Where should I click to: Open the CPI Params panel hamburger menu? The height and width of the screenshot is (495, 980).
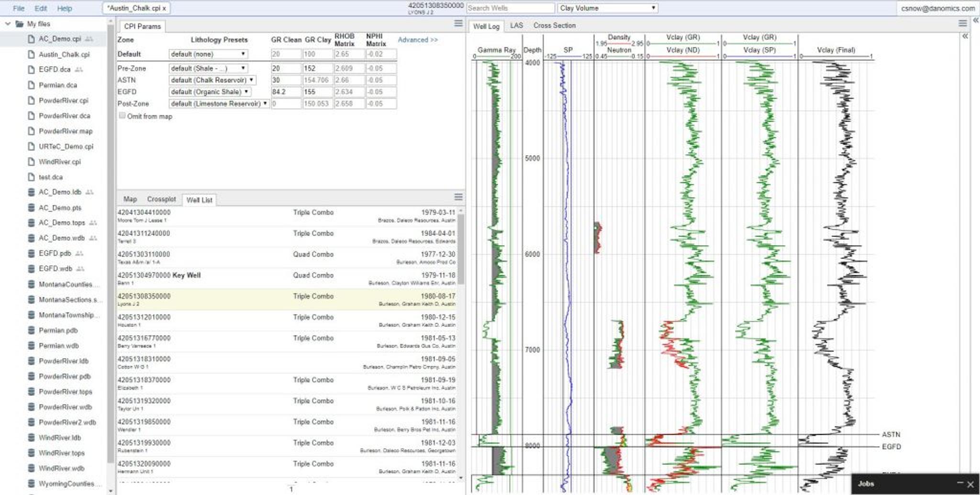[x=458, y=23]
